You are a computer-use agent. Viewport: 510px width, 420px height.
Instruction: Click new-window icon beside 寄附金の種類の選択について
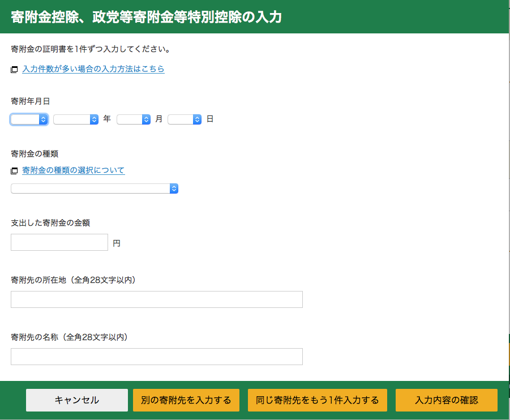(x=15, y=171)
